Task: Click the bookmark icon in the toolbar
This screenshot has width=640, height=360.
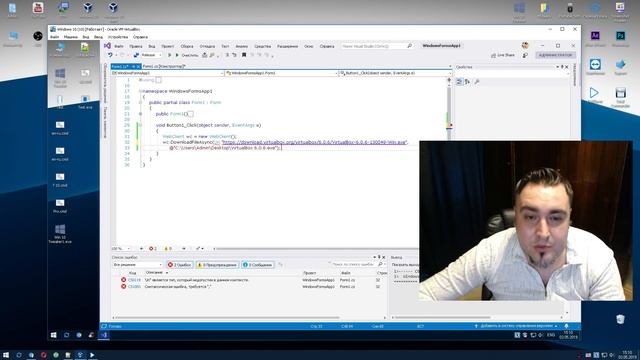Action: tap(244, 55)
